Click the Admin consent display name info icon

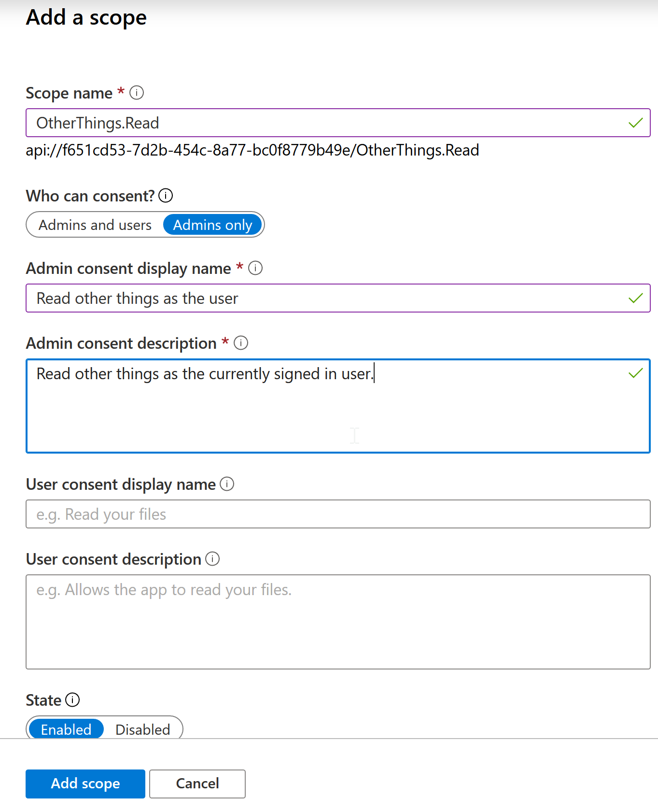click(255, 268)
